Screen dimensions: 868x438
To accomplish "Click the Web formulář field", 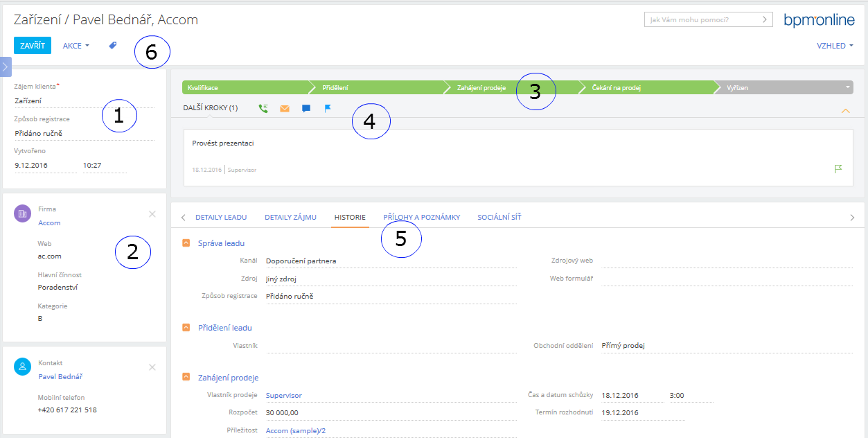I will [727, 279].
